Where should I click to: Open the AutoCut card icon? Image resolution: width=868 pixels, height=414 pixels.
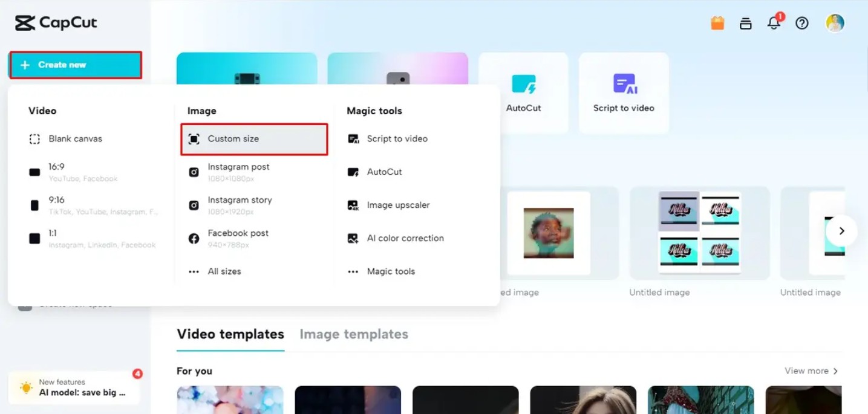523,85
